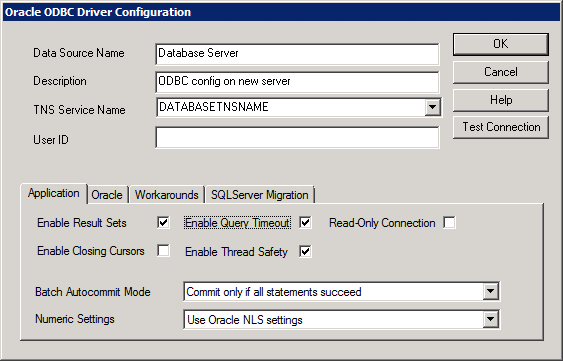Click the Enable Closing Cursors label
Viewport: 563px width, 361px height.
[x=91, y=251]
